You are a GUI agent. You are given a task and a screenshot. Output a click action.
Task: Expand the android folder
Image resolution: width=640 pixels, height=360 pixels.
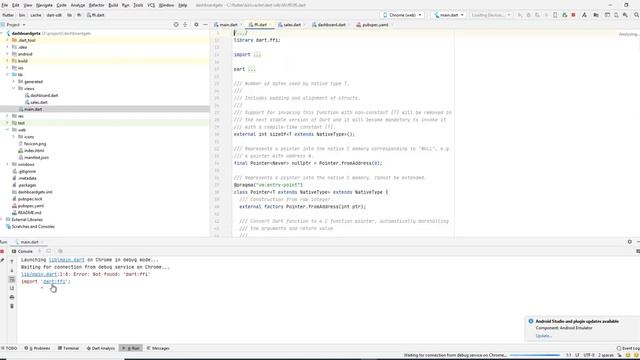point(7,54)
